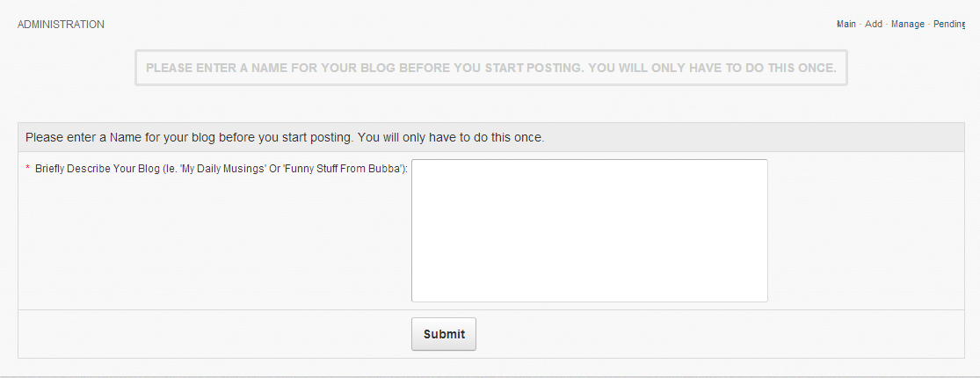Open the Pending items link
Screen dimensions: 980x378
949,25
